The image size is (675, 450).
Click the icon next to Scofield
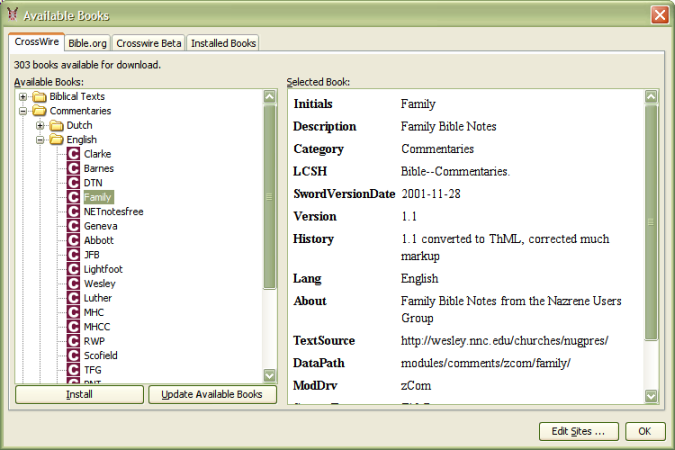(x=73, y=356)
